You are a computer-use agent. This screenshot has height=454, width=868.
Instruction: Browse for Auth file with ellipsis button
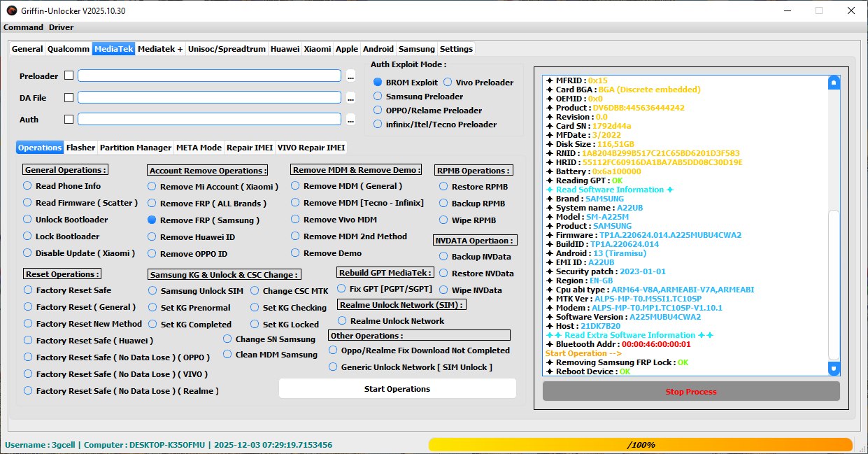pyautogui.click(x=351, y=120)
